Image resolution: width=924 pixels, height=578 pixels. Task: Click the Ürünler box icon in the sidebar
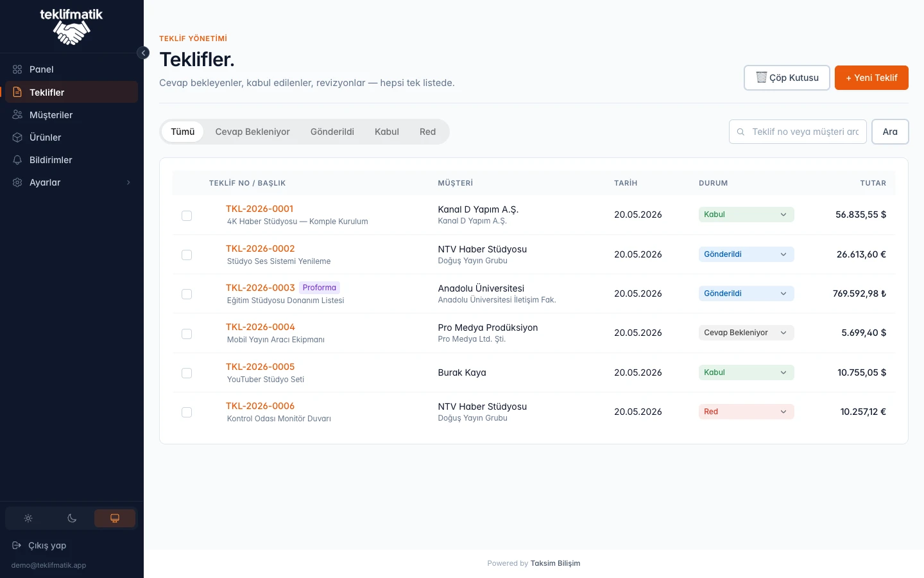(17, 137)
